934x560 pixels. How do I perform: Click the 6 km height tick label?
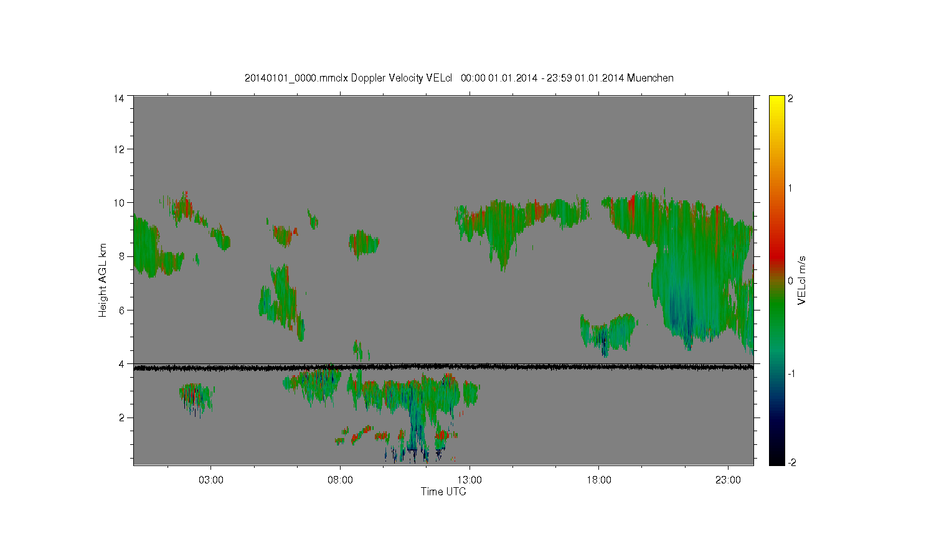pyautogui.click(x=121, y=310)
